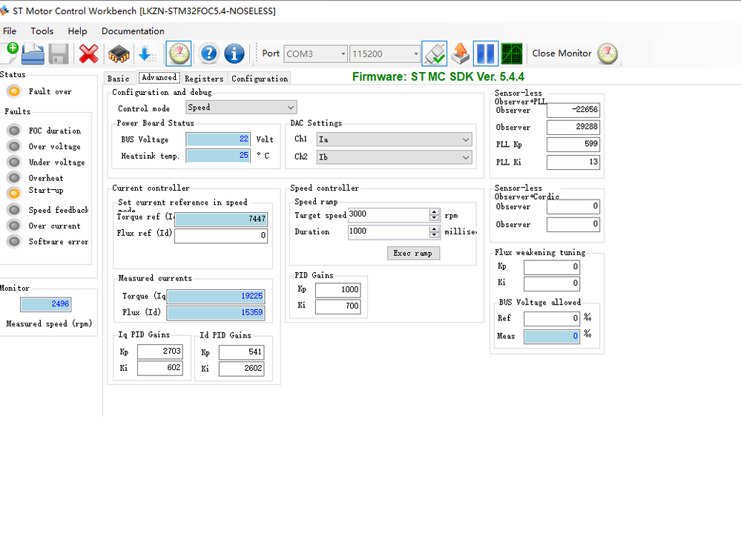Open the green plotter graph icon
This screenshot has height=560, width=741.
tap(512, 53)
